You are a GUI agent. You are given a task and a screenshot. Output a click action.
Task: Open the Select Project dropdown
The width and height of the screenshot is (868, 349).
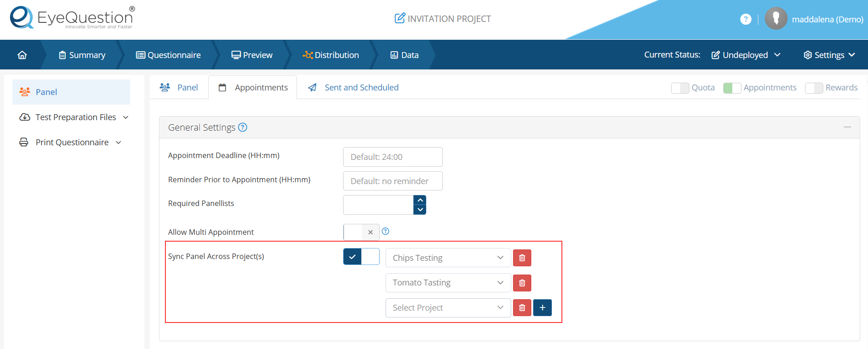[448, 308]
